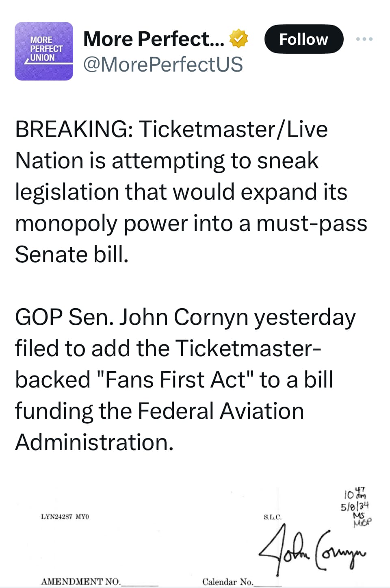Tap the 'Federal Aviation' text in post
This screenshot has height=588, width=390.
221,411
